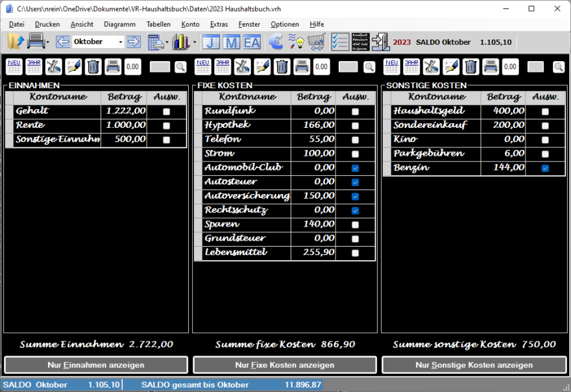
Task: Expand the bar chart diagram dropdown arrow
Action: click(x=195, y=43)
